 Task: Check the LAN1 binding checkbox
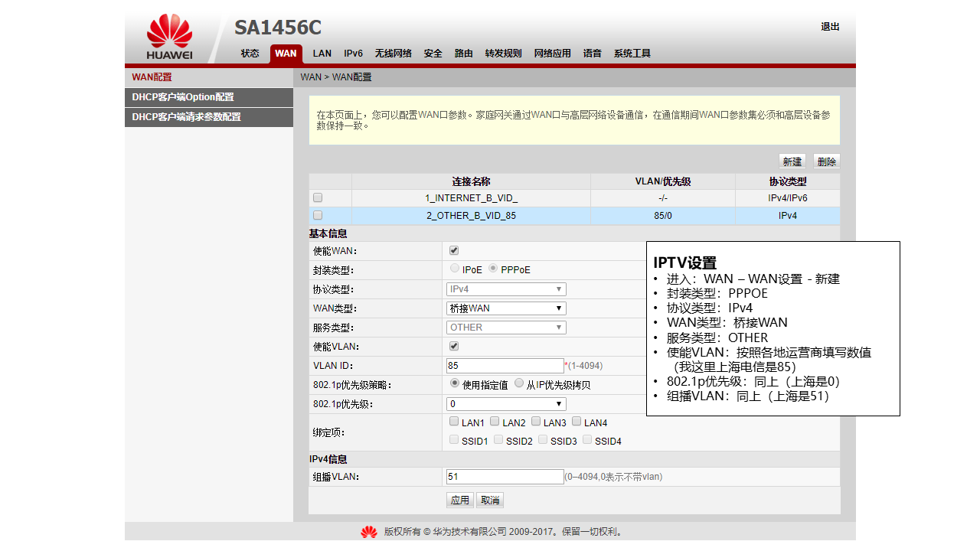[454, 422]
